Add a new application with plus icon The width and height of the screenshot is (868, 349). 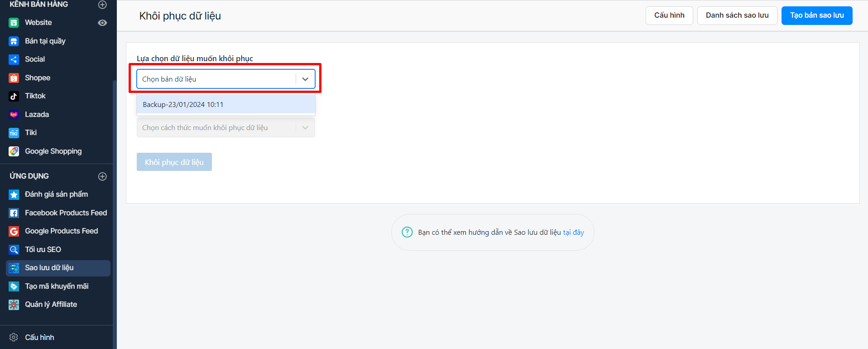[x=102, y=176]
